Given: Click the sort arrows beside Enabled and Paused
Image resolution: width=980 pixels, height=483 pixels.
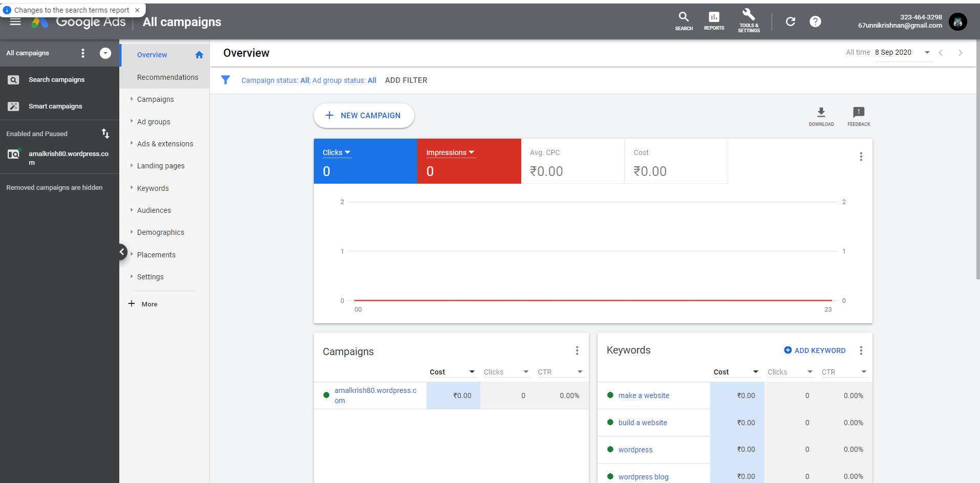Looking at the screenshot, I should tap(105, 134).
